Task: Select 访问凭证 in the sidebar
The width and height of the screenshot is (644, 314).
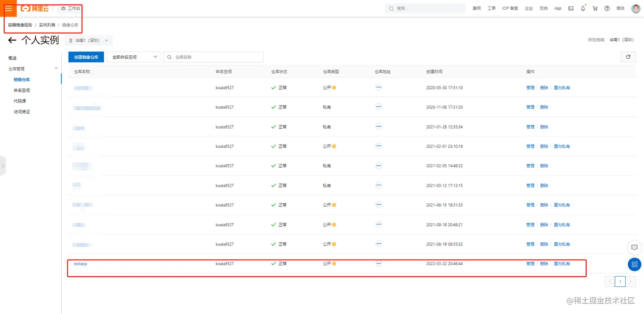Action: point(22,112)
